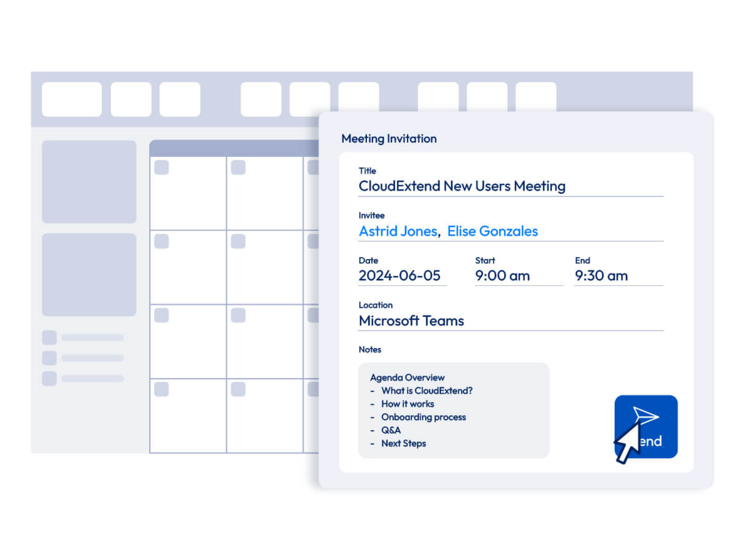The image size is (747, 560).
Task: Open the 9:00 am start time field
Action: pos(502,275)
